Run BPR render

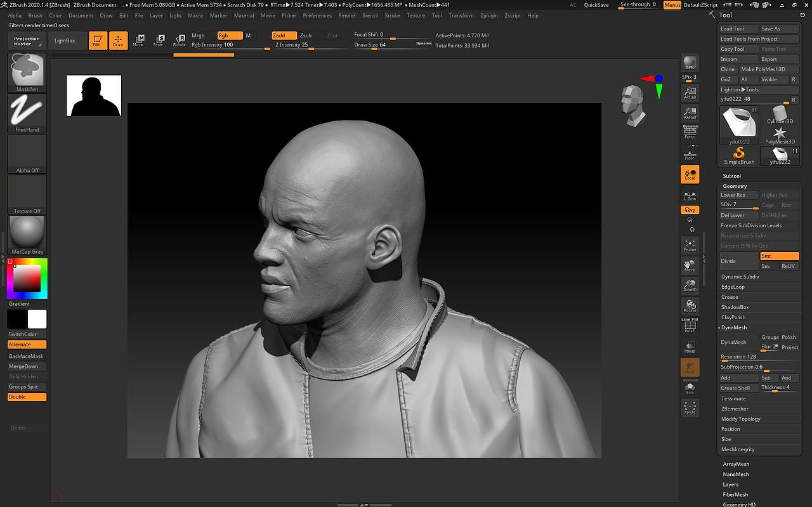coord(690,63)
